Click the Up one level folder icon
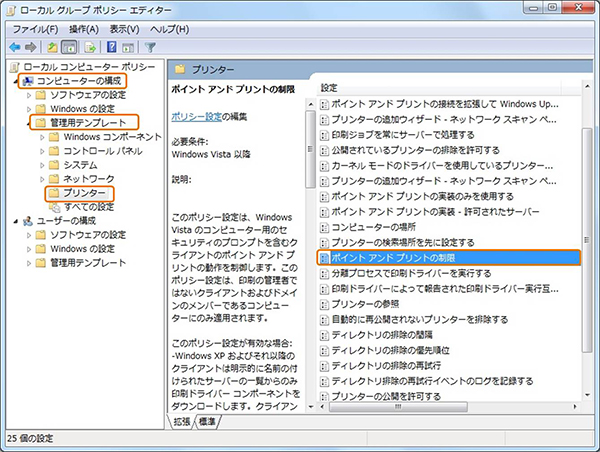 coord(54,46)
